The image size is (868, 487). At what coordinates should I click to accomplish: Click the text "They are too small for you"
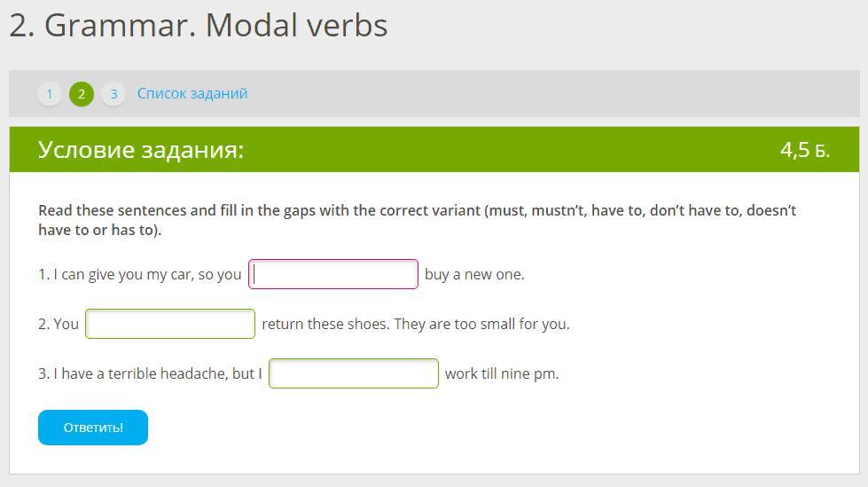point(481,324)
